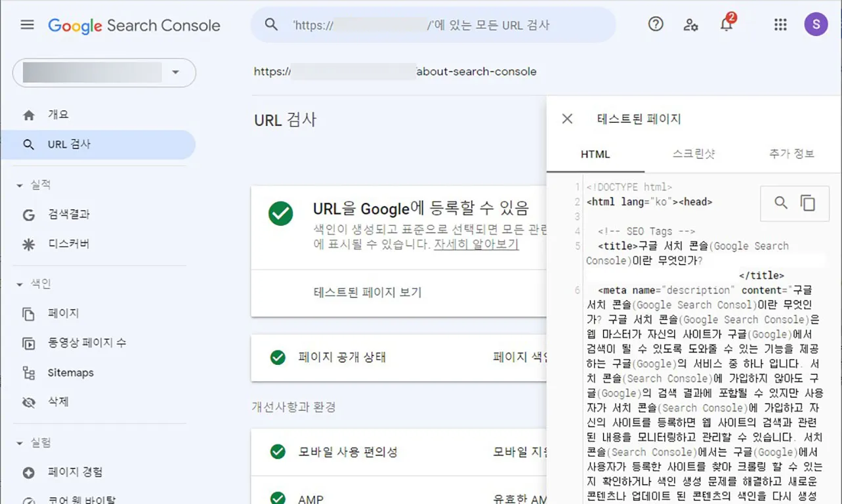Collapse the 실험 section
This screenshot has width=842, height=504.
[x=20, y=444]
